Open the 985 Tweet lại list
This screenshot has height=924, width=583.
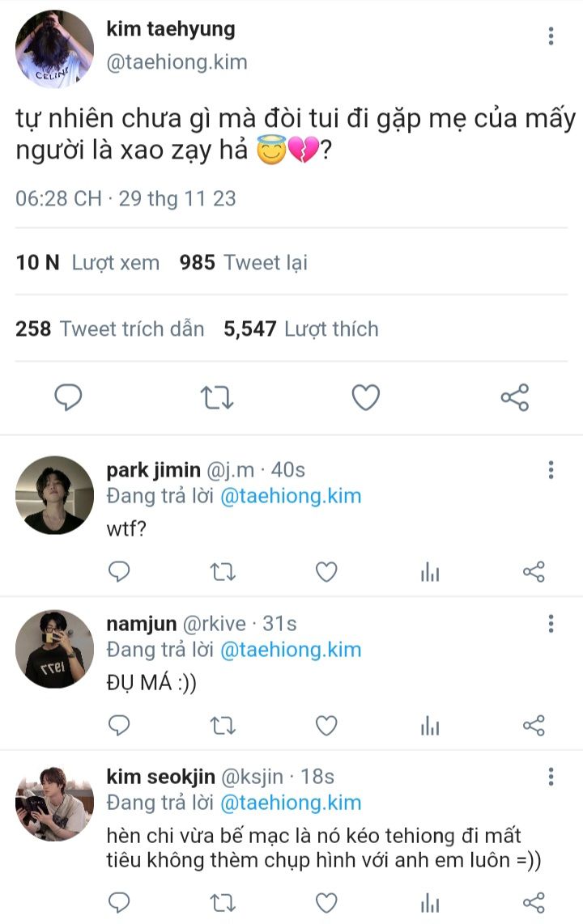(x=244, y=263)
